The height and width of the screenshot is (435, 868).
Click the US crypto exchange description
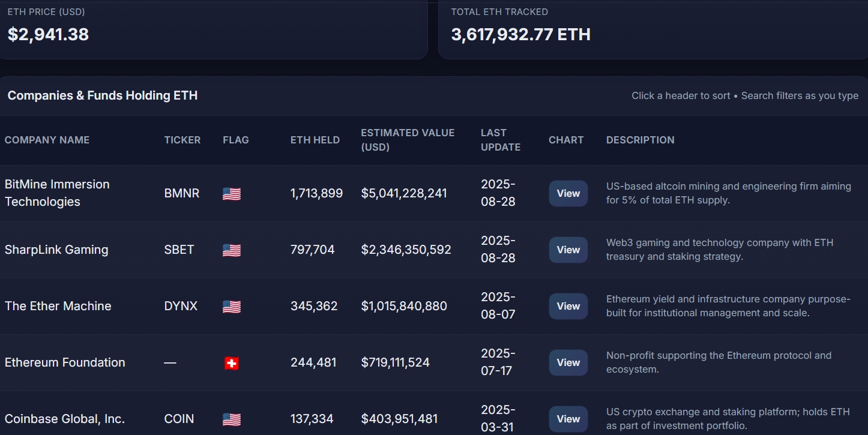click(x=728, y=419)
